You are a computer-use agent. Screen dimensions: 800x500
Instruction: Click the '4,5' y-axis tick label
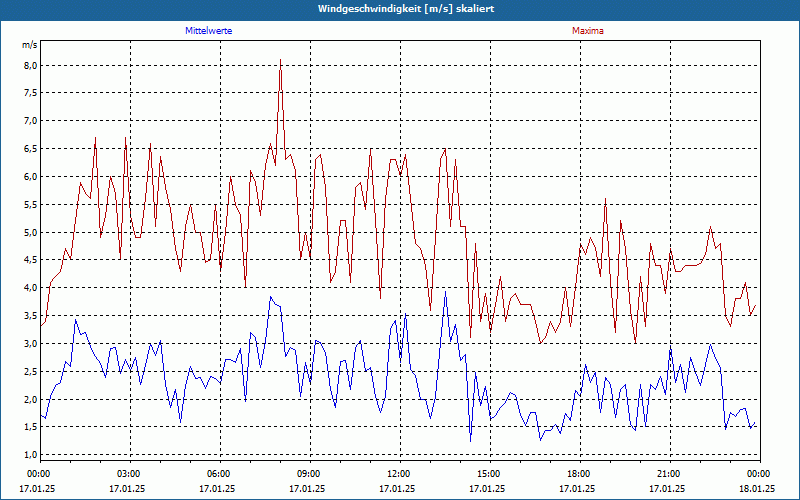[x=30, y=260]
